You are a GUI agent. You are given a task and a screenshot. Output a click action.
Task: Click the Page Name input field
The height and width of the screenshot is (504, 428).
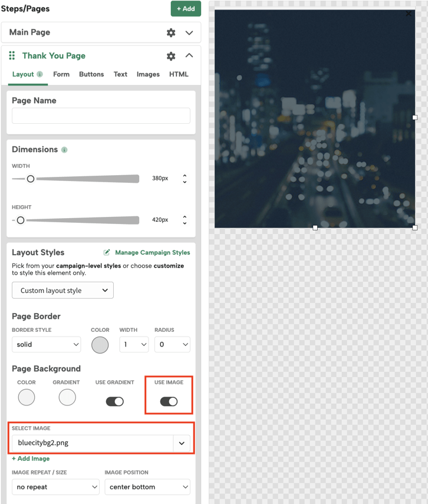coord(101,116)
